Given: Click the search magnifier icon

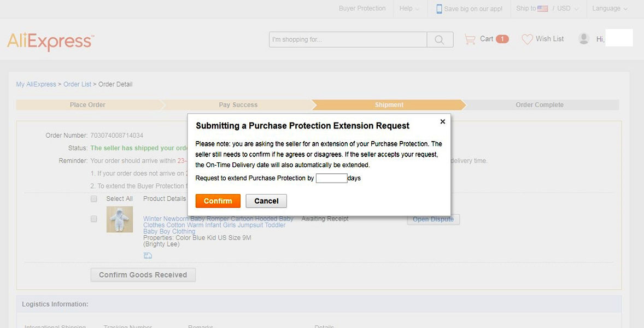Looking at the screenshot, I should point(440,40).
